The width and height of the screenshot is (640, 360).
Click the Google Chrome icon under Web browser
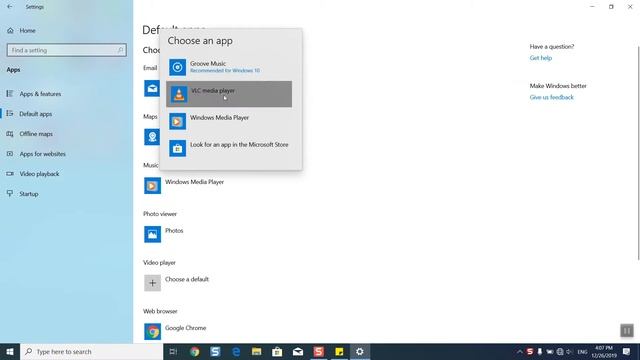click(x=152, y=331)
